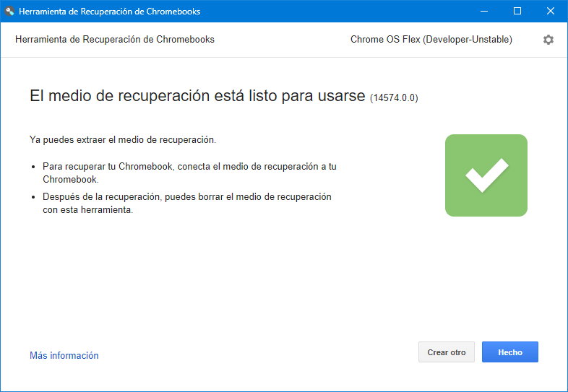The width and height of the screenshot is (568, 392).
Task: Click the heading about recovery media being ready
Action: click(x=197, y=96)
